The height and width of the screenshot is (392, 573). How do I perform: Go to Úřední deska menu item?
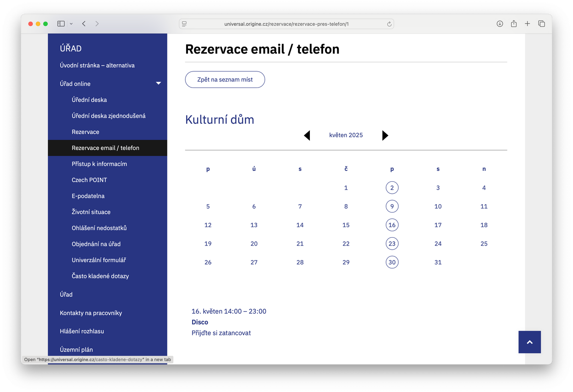pos(89,100)
